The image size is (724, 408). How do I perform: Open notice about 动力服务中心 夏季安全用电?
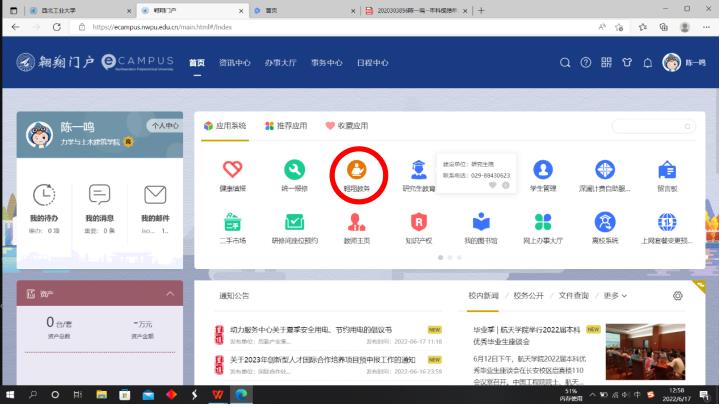click(310, 329)
